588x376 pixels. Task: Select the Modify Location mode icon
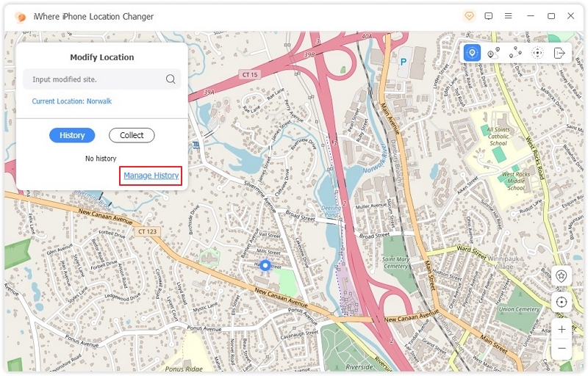tap(472, 53)
